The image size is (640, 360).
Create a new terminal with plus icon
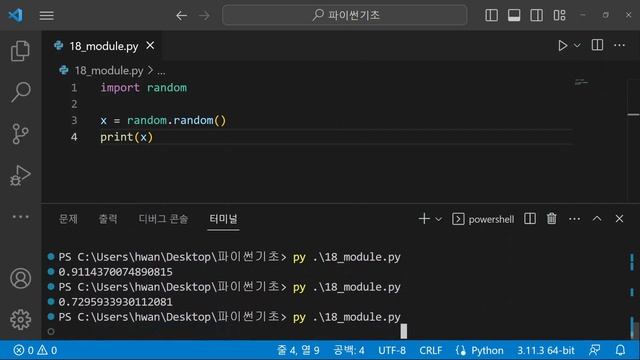click(x=424, y=219)
